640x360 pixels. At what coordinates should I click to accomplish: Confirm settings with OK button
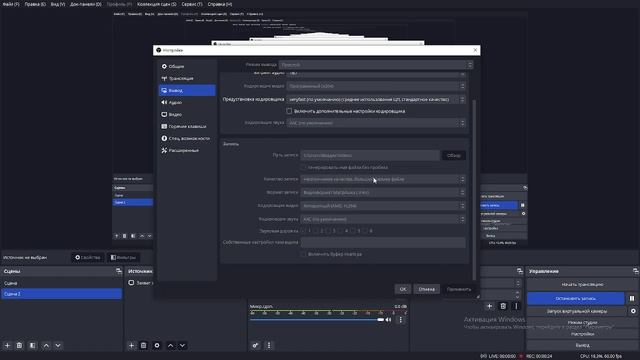pos(403,289)
